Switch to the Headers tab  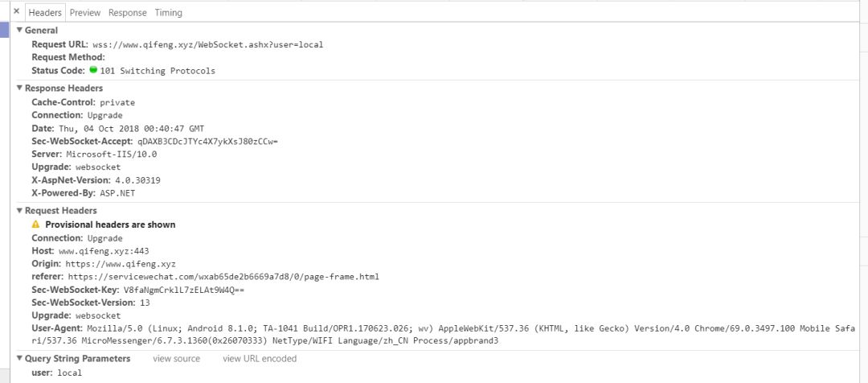(x=45, y=13)
